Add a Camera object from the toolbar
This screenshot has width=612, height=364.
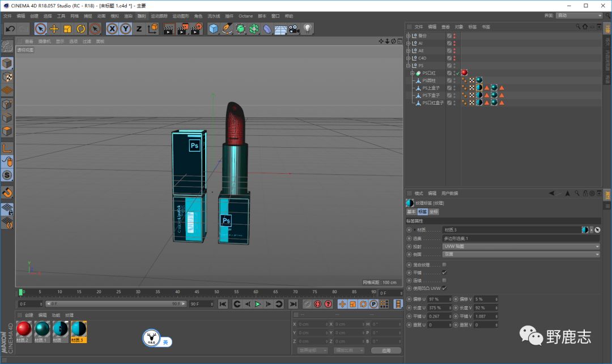[x=294, y=29]
